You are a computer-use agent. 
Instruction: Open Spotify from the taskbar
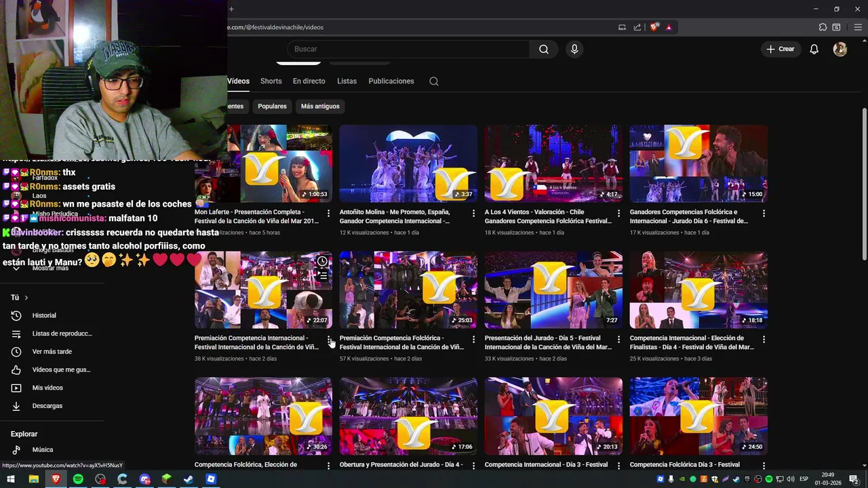click(78, 479)
